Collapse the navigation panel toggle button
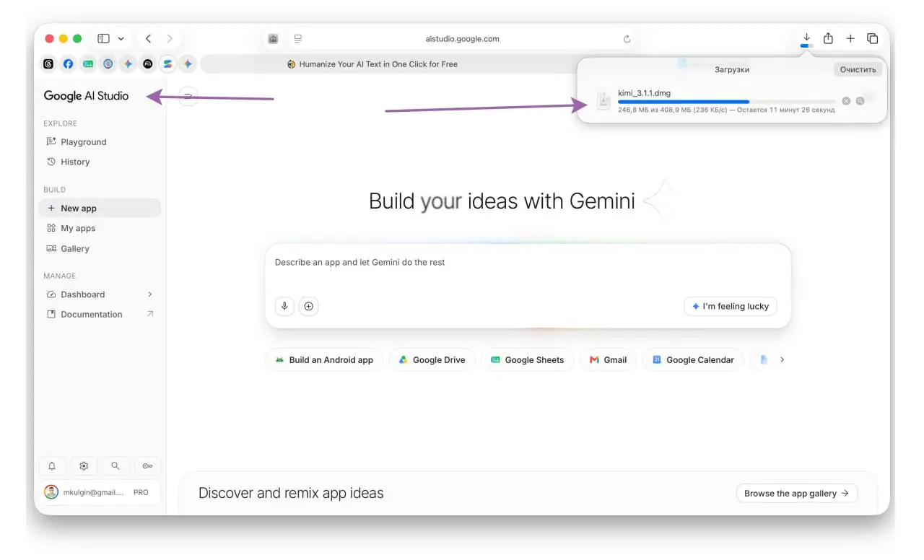 [188, 96]
